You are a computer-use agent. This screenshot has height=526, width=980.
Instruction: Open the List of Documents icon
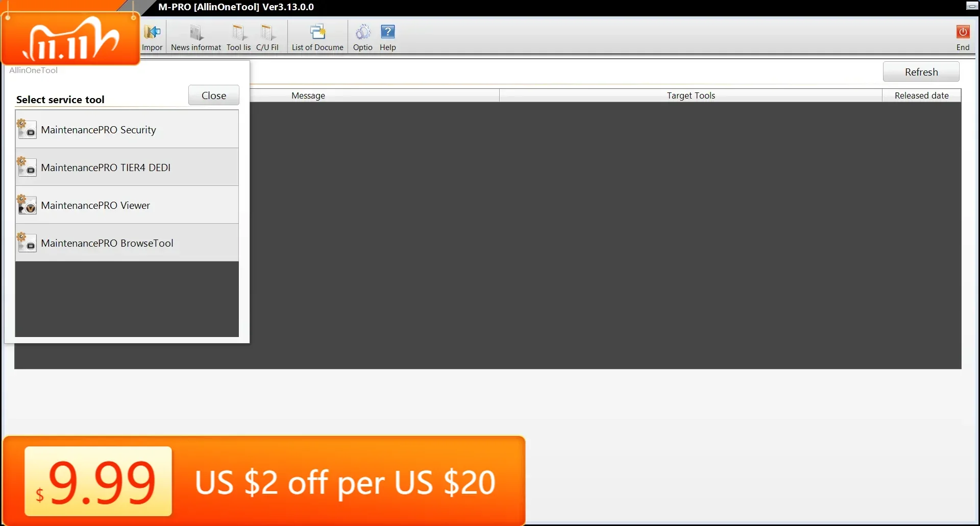317,32
